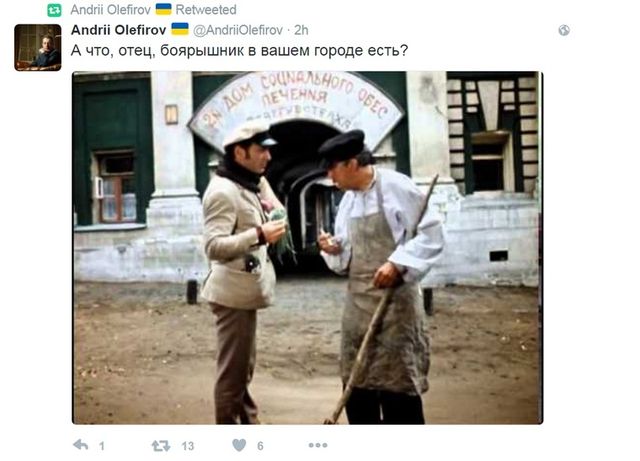640x461 pixels.
Task: Click the Ukrainian flag beside the bold name
Action: point(180,29)
